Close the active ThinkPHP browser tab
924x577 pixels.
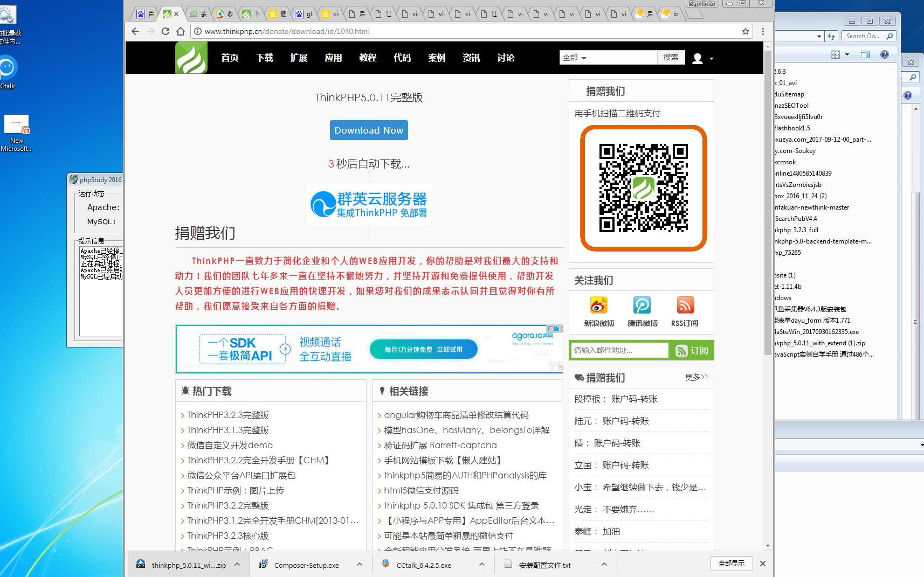point(176,14)
